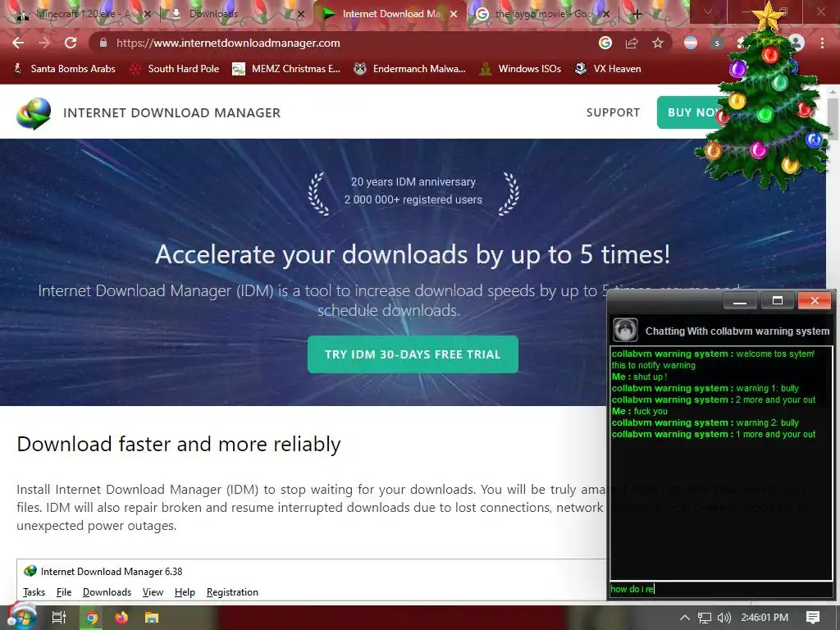
Task: Close the Downloads tab
Action: pos(301,14)
